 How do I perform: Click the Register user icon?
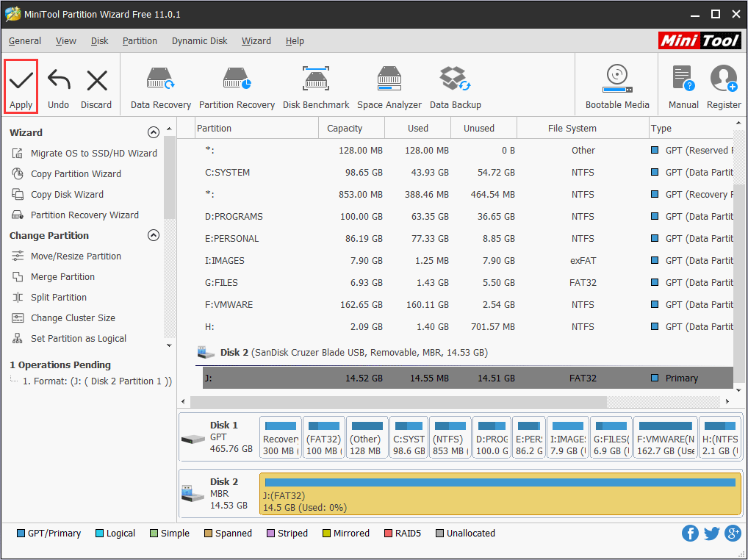(723, 80)
